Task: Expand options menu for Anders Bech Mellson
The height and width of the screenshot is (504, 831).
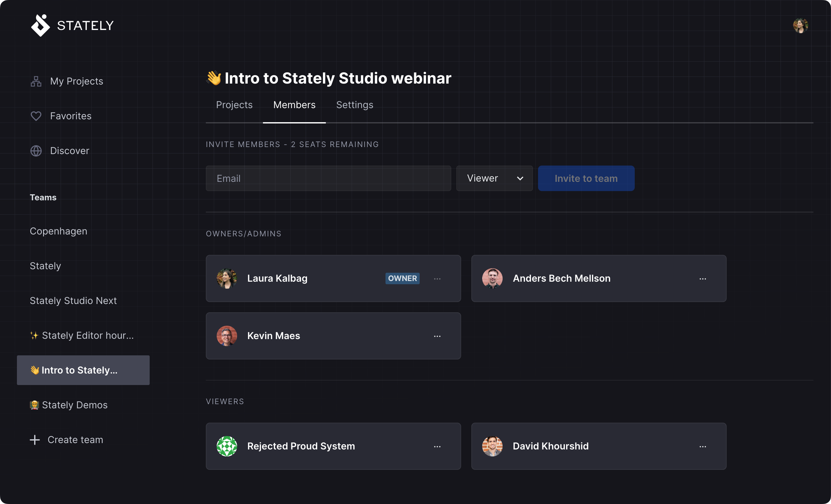Action: 703,278
